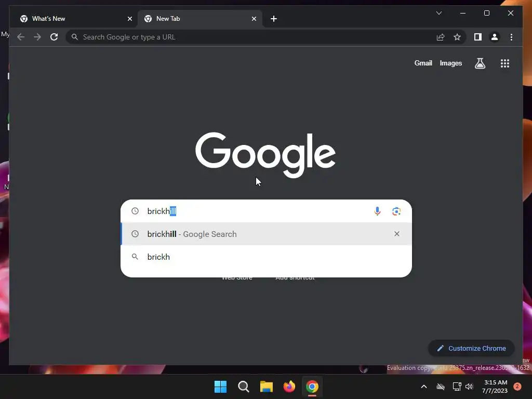Image resolution: width=532 pixels, height=399 pixels.
Task: Close the New Tab tab
Action: click(x=254, y=19)
